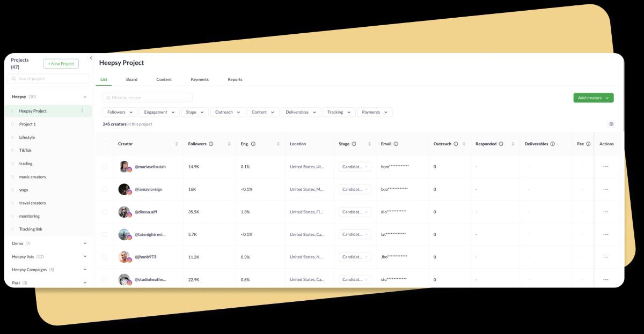644x334 pixels.
Task: Open actions menu for @diossa.aiff
Action: pos(606,212)
